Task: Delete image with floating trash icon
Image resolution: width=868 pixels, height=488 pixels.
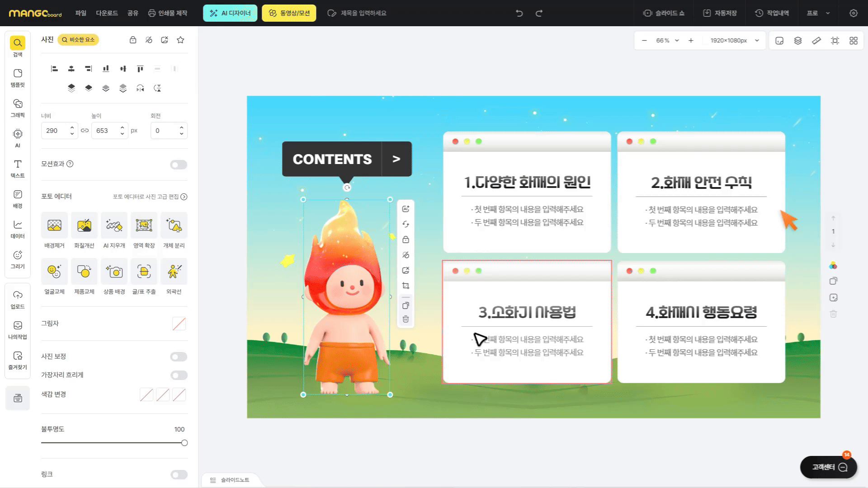Action: [x=406, y=319]
